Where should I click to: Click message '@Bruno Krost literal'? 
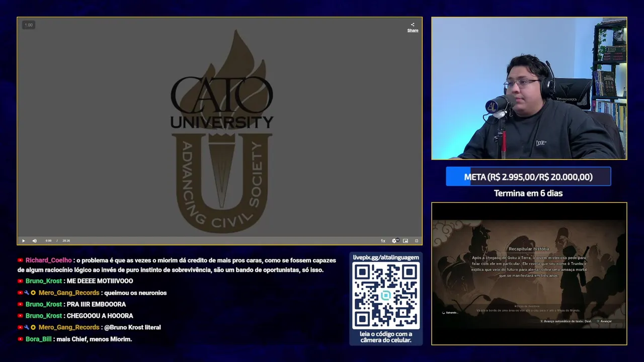132,327
